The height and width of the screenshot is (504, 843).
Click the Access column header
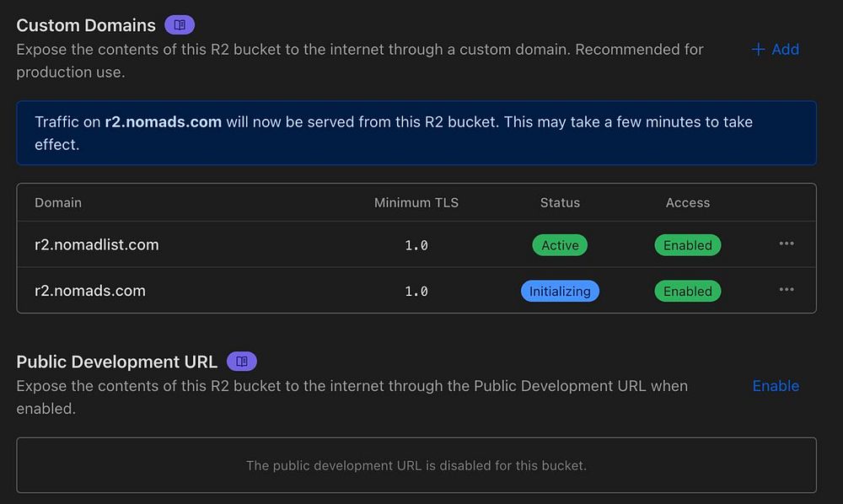pos(688,202)
